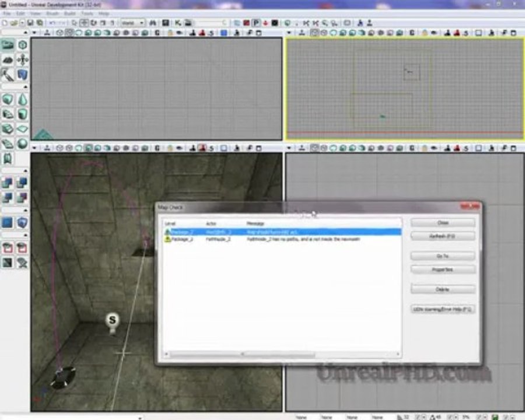Choose the Sphere builder brush
Screen dimensions: 525x420
pos(22,143)
